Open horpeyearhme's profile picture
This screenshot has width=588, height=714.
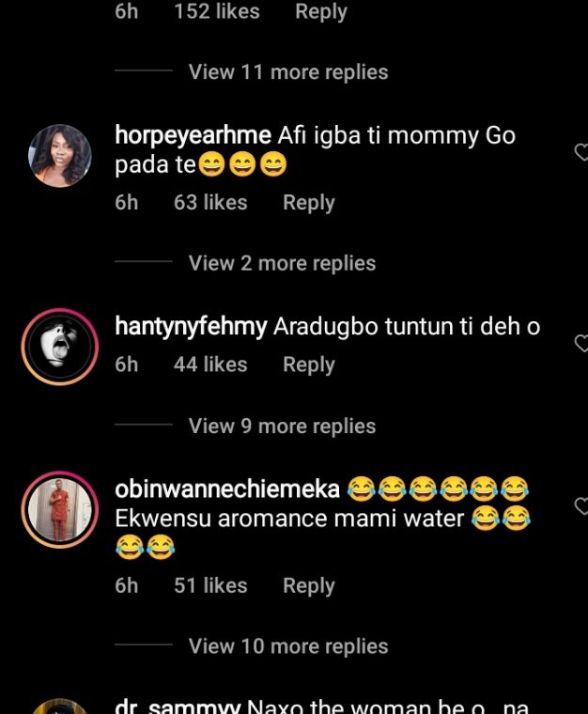click(x=60, y=156)
